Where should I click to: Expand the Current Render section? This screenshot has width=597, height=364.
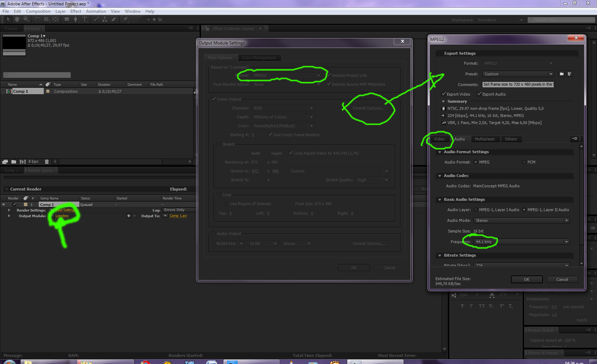(6, 189)
